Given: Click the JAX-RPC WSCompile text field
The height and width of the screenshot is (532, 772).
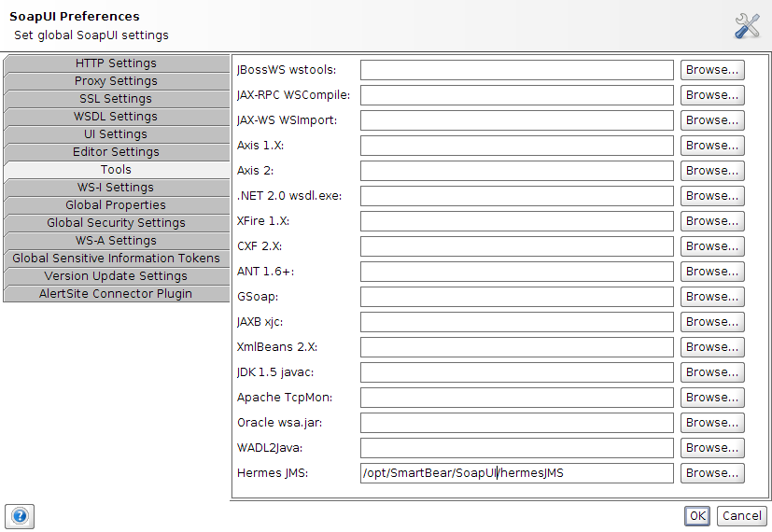Looking at the screenshot, I should tap(517, 95).
